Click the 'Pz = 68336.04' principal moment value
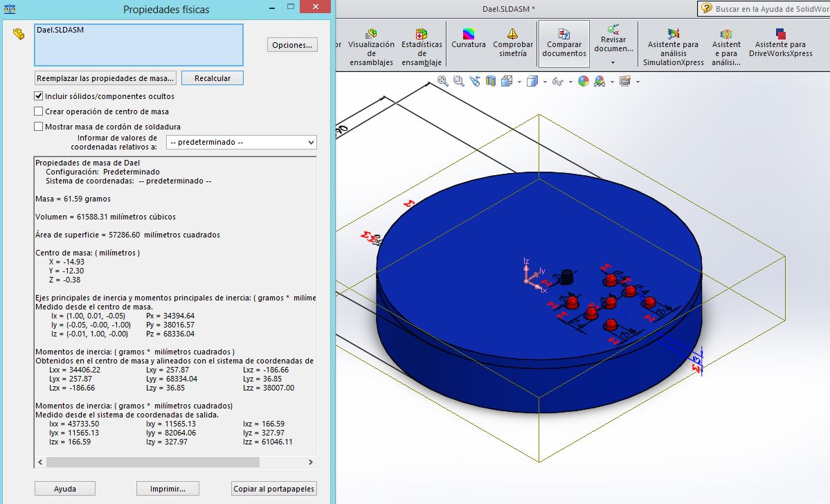Viewport: 830px width, 504px height. point(170,334)
